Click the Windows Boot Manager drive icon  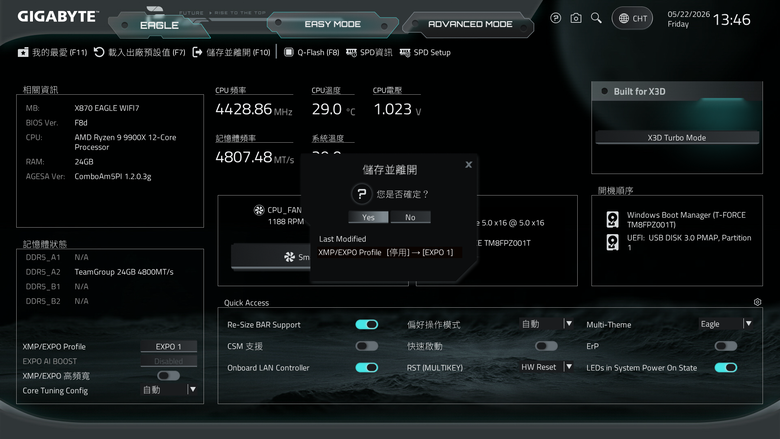612,219
